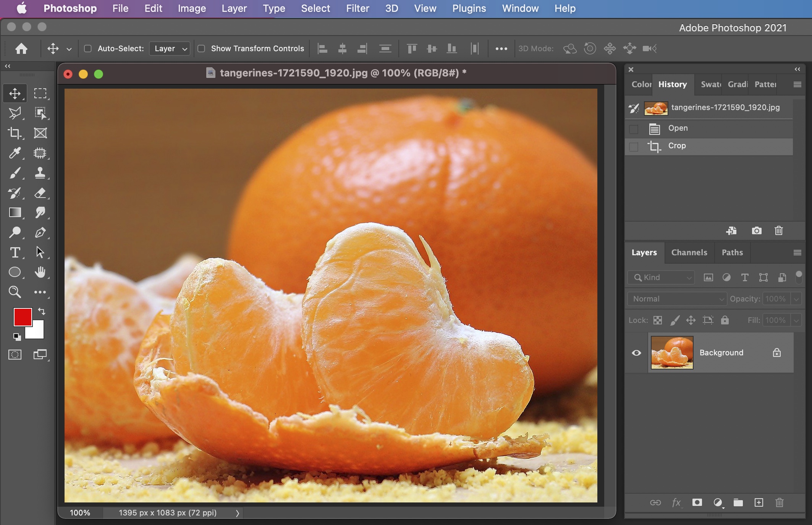Select the Eyedropper tool

(15, 153)
